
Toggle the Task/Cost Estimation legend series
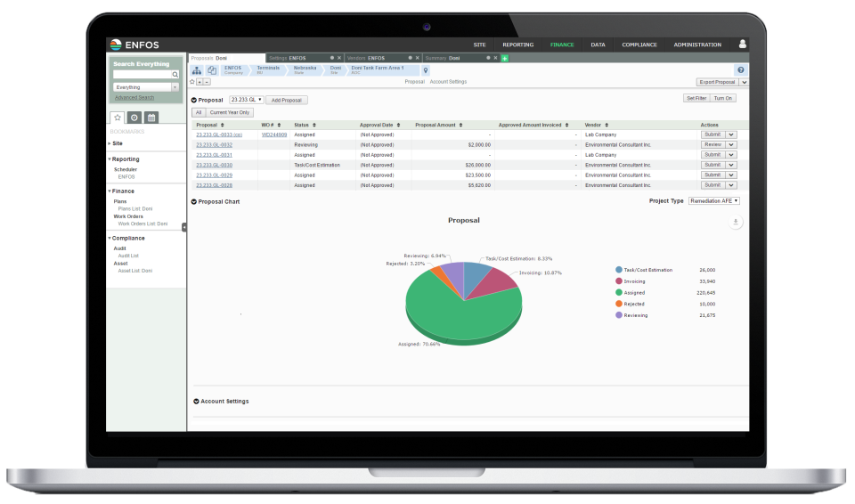coord(644,270)
